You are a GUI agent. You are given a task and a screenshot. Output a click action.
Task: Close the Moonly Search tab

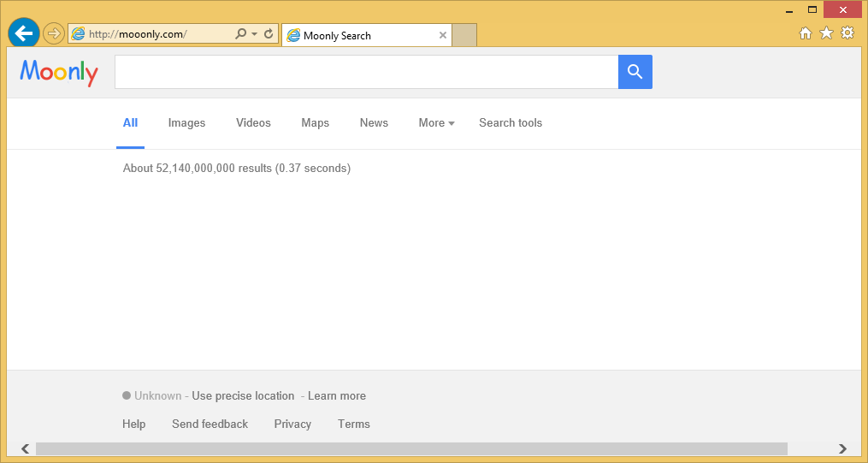[x=442, y=35]
